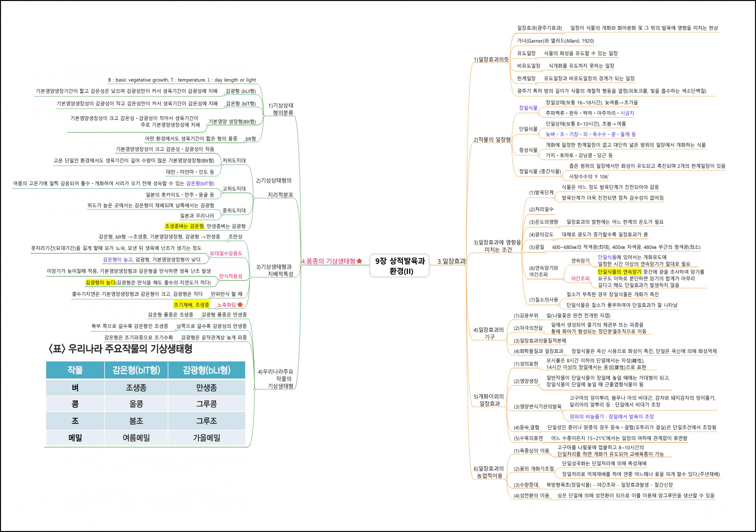Click the table header 감온형(bIT형)

(x=136, y=370)
